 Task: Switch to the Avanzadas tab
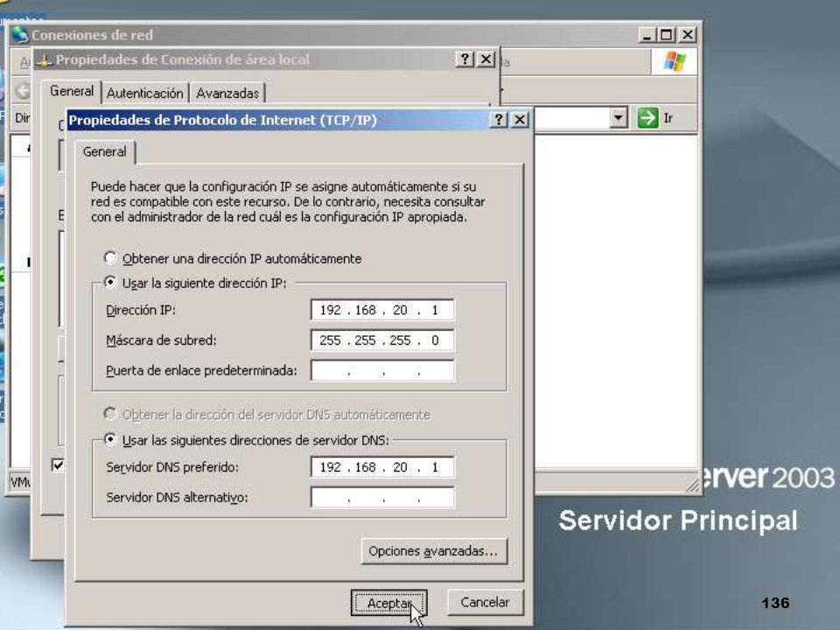(x=227, y=94)
